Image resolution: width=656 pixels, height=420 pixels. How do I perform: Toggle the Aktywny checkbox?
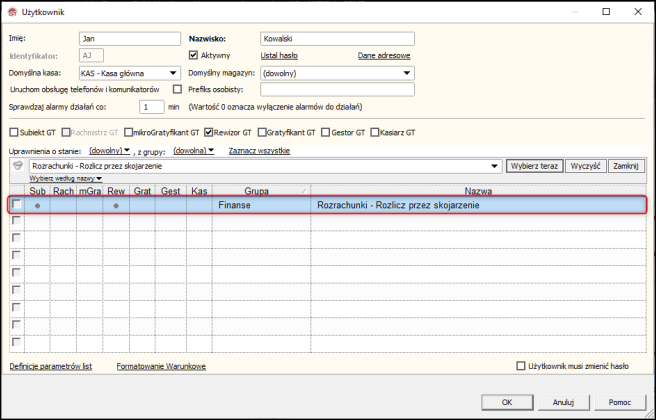tap(193, 55)
